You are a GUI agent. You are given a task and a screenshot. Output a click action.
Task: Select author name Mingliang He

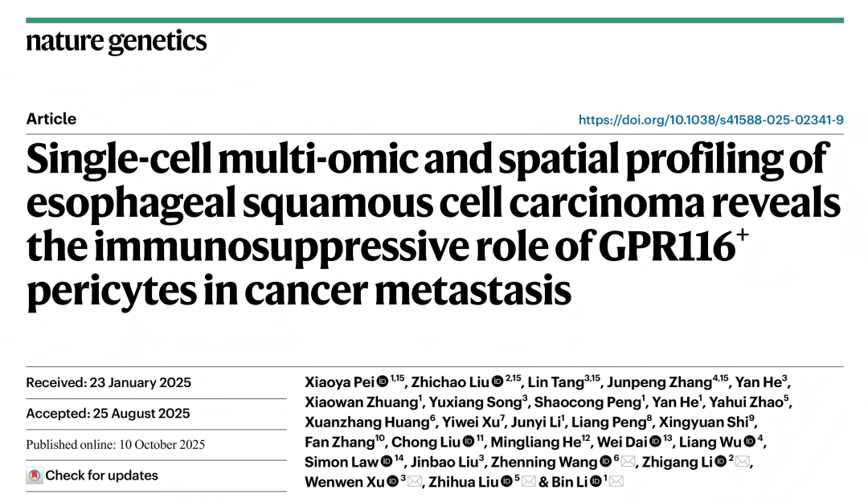(x=530, y=442)
